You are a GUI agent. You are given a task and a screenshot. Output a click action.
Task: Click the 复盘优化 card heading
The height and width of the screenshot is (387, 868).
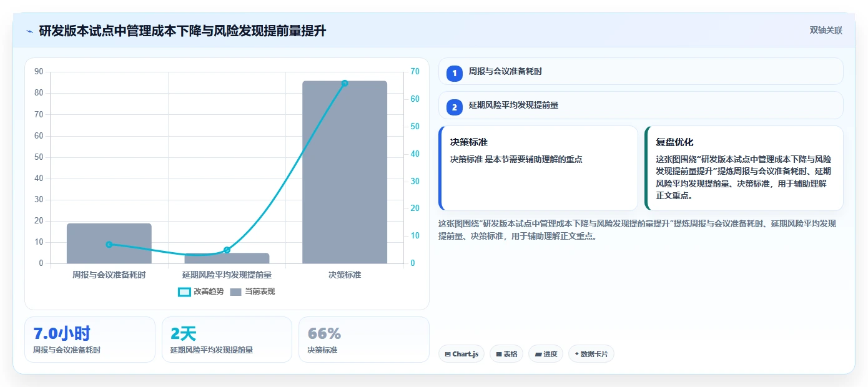pos(674,142)
